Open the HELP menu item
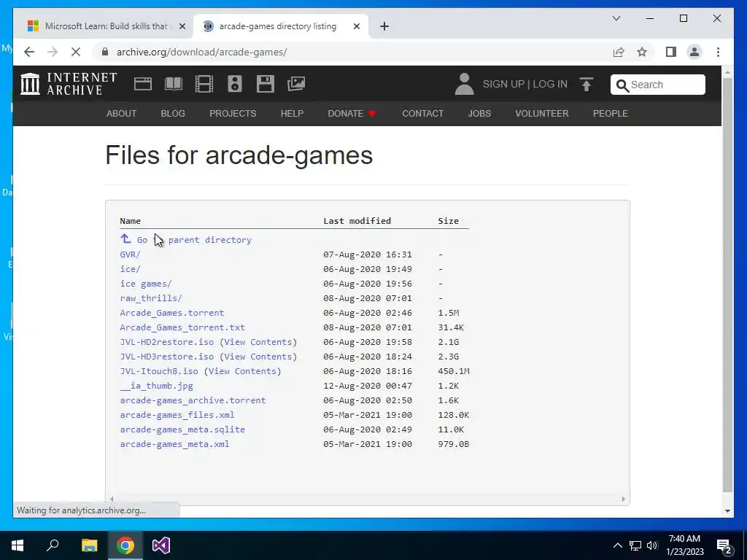The image size is (747, 560). pos(292,113)
